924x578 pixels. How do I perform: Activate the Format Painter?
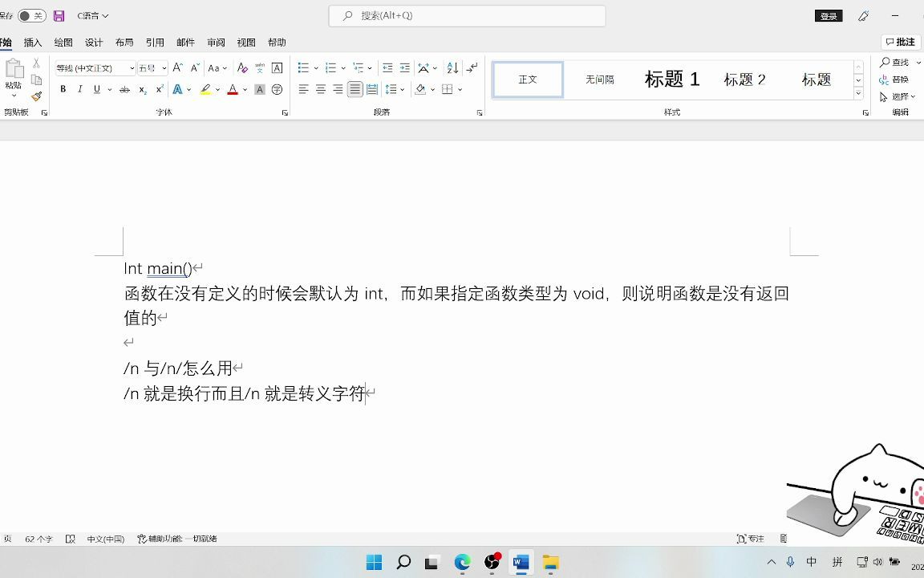tap(36, 96)
